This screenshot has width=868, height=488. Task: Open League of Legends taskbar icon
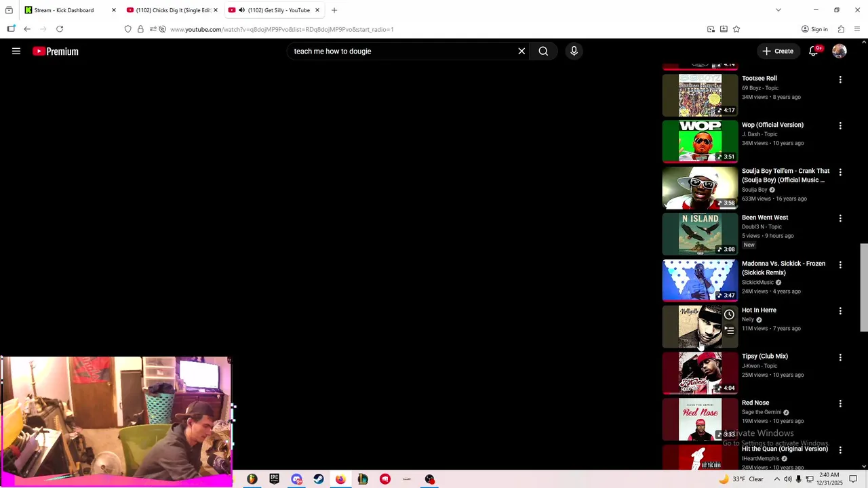point(363,479)
